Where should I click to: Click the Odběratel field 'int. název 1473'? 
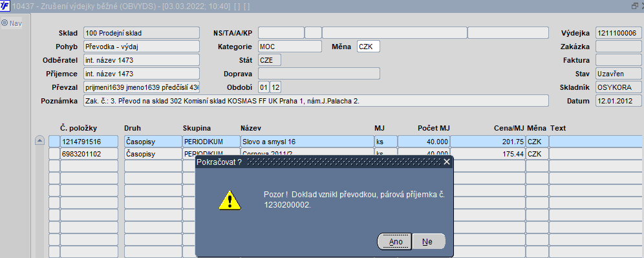pos(142,60)
